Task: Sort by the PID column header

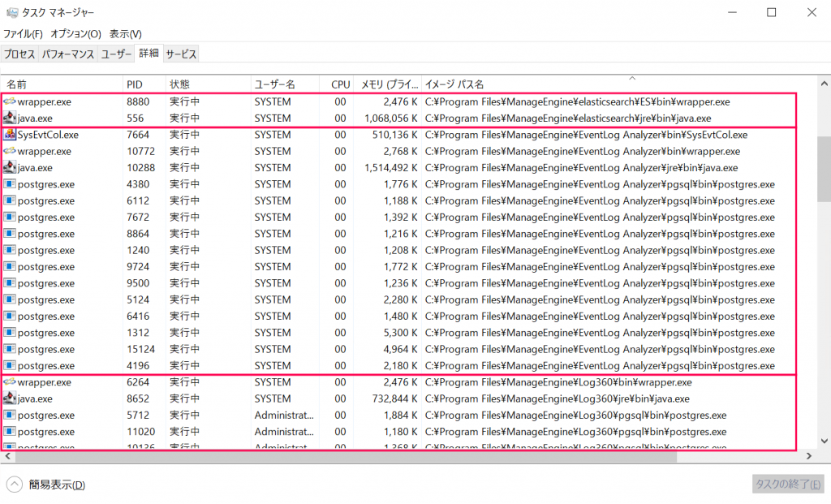Action: point(144,84)
